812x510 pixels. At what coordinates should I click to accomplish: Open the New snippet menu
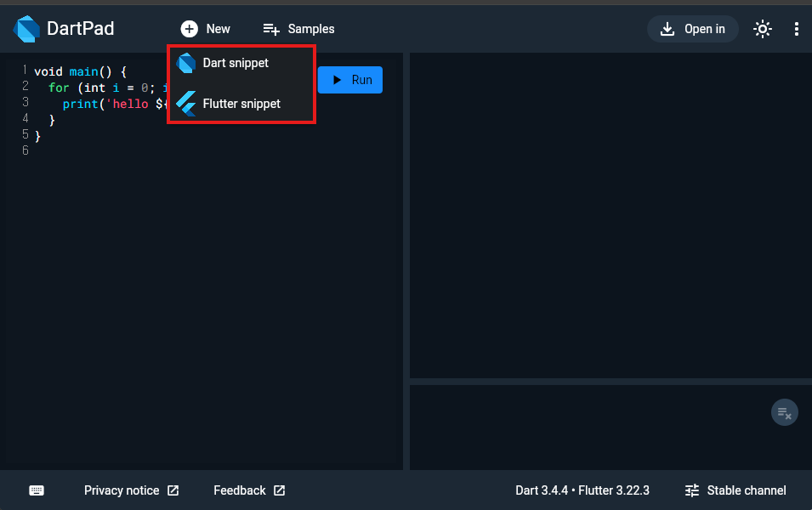click(x=206, y=29)
